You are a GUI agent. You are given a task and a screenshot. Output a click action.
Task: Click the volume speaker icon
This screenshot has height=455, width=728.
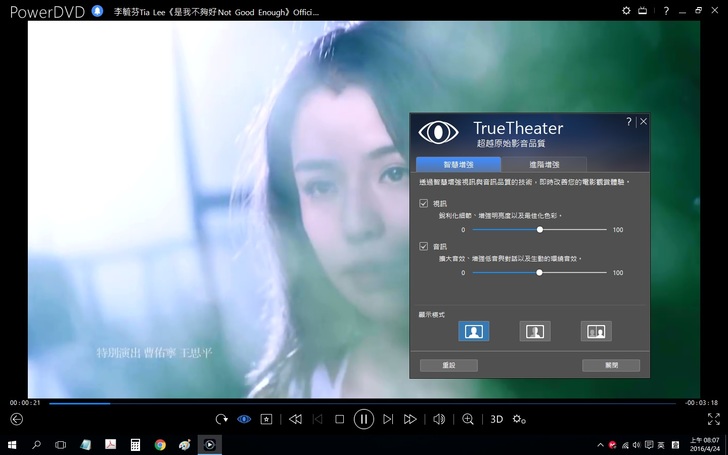[x=438, y=419]
